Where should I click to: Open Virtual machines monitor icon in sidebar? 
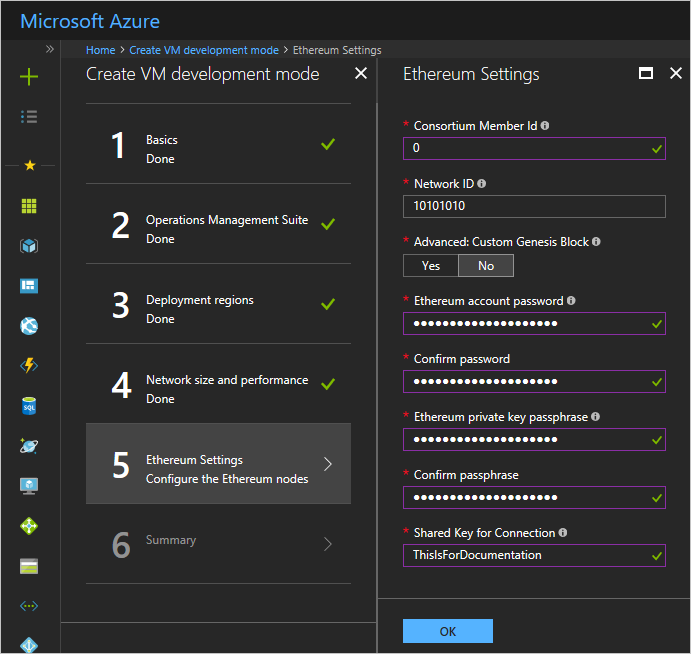click(x=29, y=486)
